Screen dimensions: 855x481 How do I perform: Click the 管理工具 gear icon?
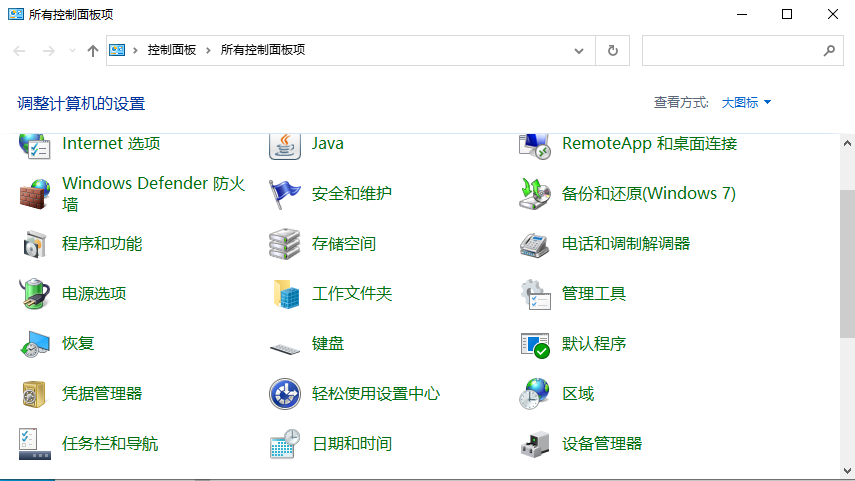[x=535, y=294]
